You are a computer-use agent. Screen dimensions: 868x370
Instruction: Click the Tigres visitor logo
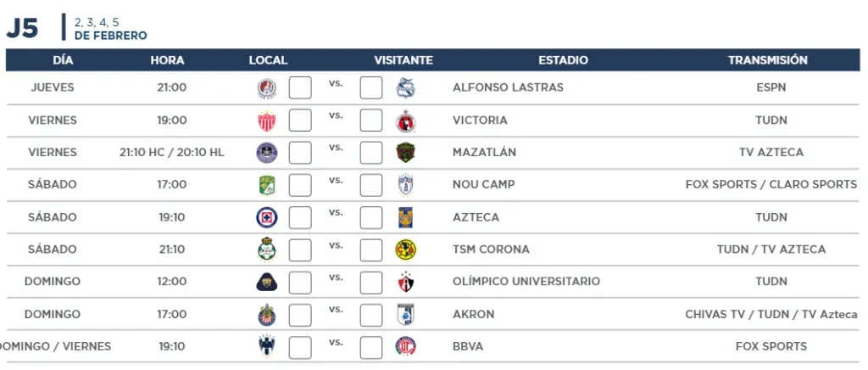point(406,218)
